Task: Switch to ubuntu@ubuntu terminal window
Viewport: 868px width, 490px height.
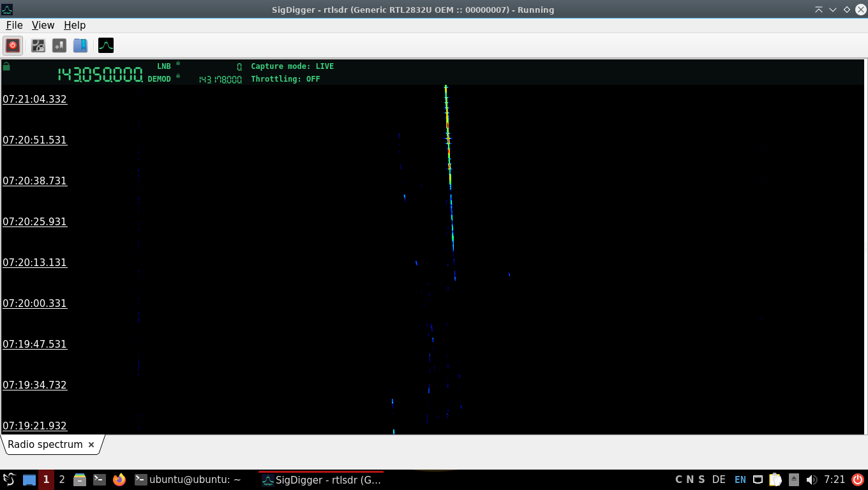Action: coord(188,480)
